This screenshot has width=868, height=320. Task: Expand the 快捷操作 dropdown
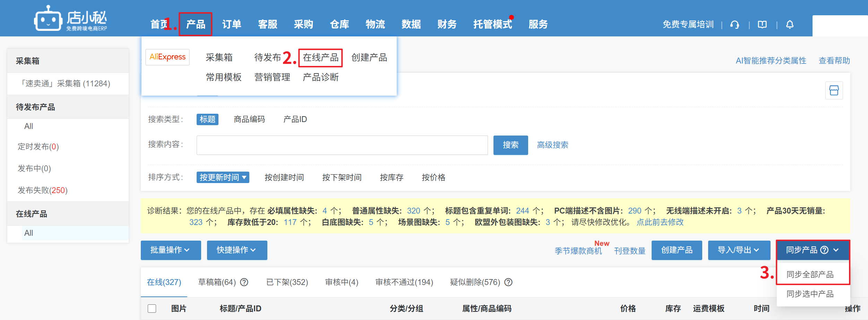(237, 250)
